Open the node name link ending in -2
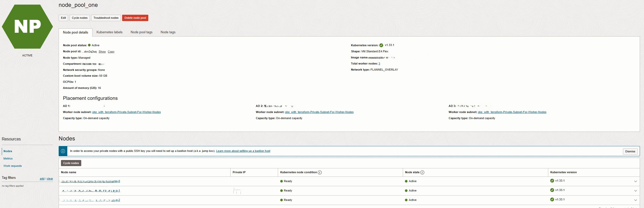Screen dimensions: 644x208 [91, 200]
